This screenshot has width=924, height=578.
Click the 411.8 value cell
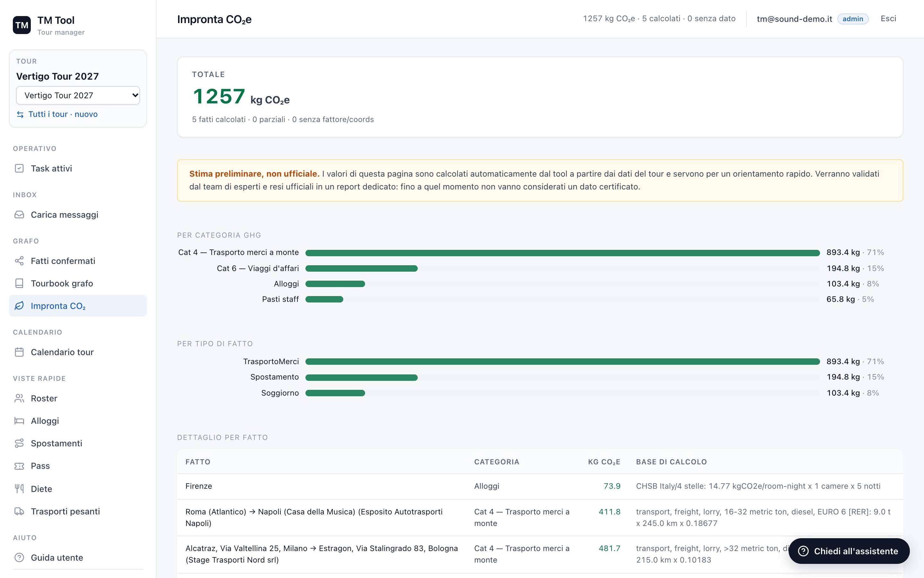[x=609, y=512]
